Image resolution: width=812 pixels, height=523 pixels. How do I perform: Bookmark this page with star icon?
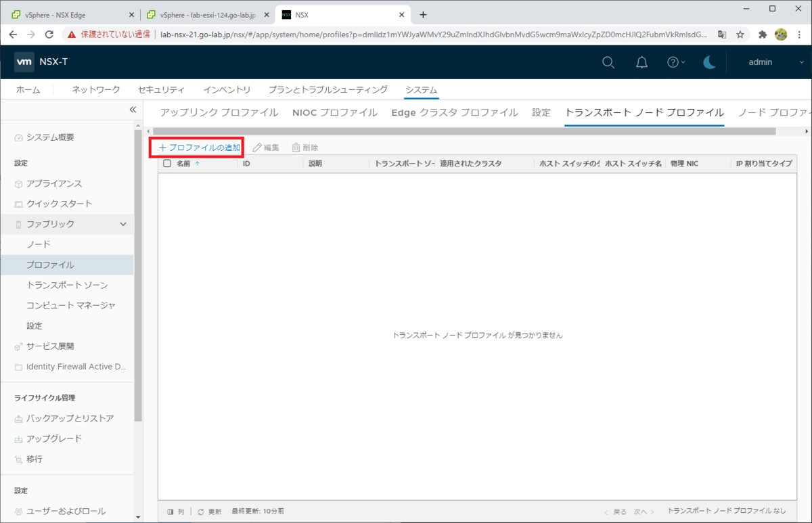pos(740,34)
